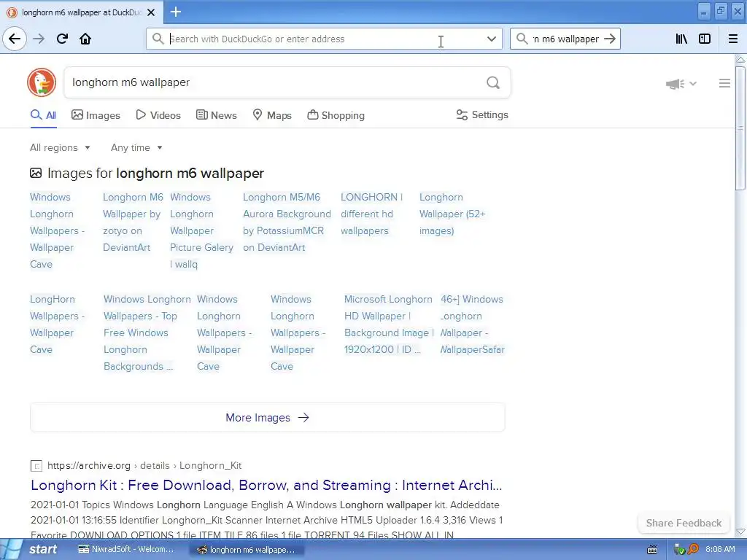Click magnifier icon in browser search box
The width and height of the screenshot is (747, 560).
pos(522,39)
